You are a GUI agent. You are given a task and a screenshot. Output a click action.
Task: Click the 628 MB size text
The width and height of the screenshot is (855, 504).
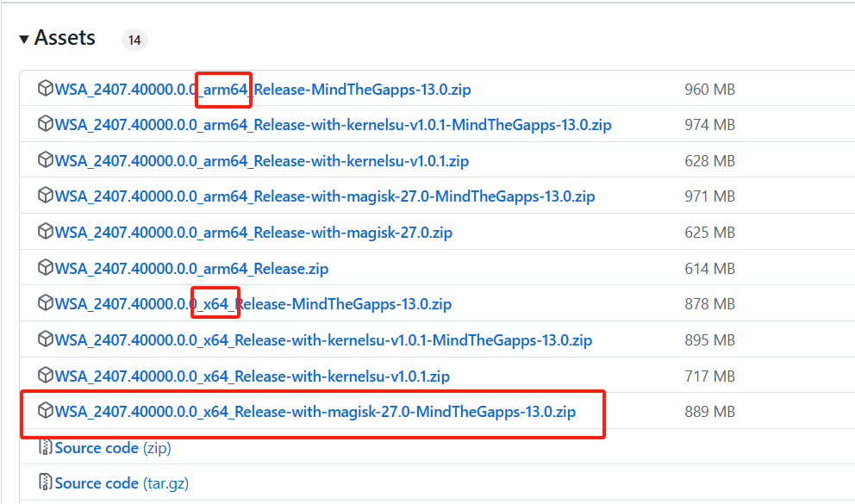(x=710, y=161)
